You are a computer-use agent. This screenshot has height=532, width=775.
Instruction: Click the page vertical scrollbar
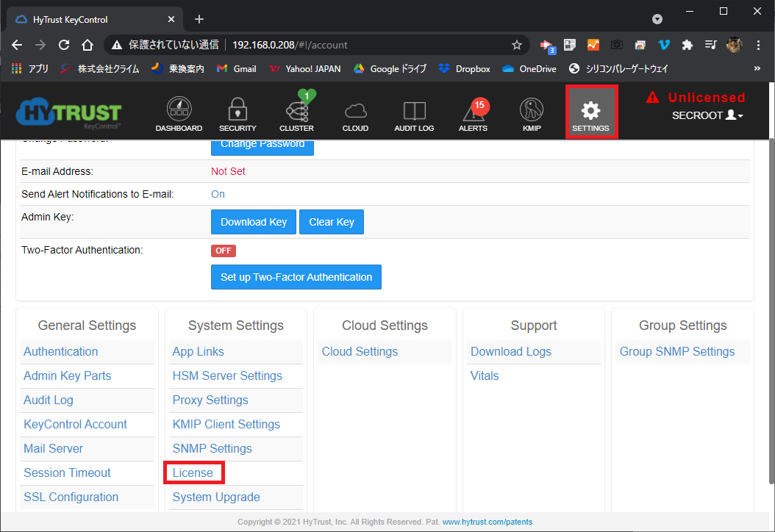point(771,312)
